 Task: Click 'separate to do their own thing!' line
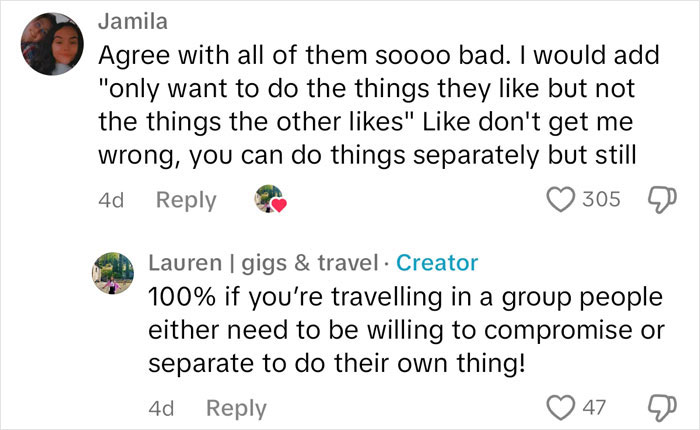pyautogui.click(x=335, y=364)
